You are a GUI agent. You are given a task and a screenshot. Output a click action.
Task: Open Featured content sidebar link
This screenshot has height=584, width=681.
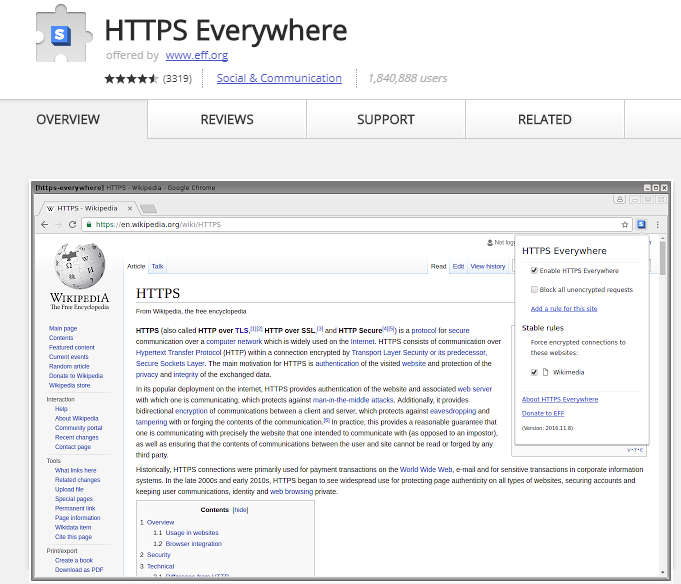coord(72,347)
